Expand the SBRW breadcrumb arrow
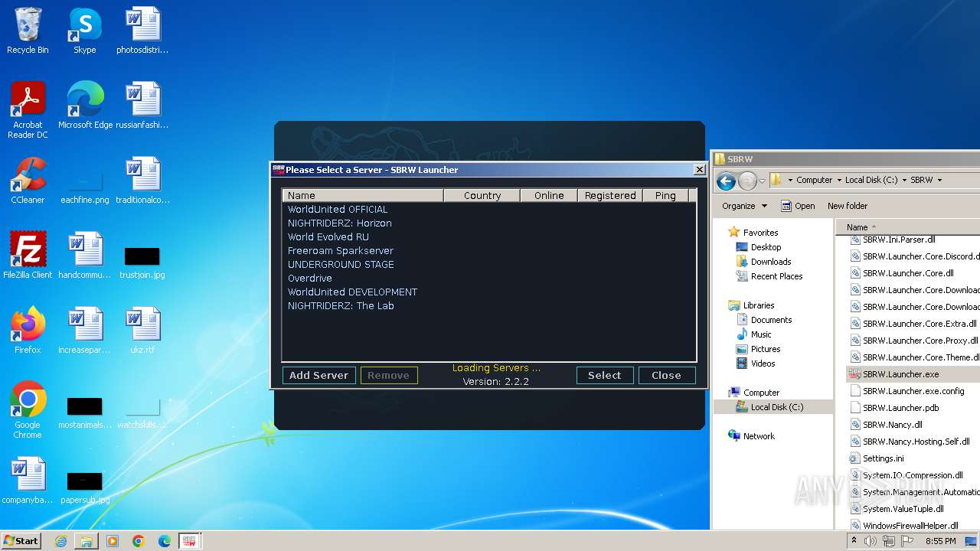 [x=939, y=180]
